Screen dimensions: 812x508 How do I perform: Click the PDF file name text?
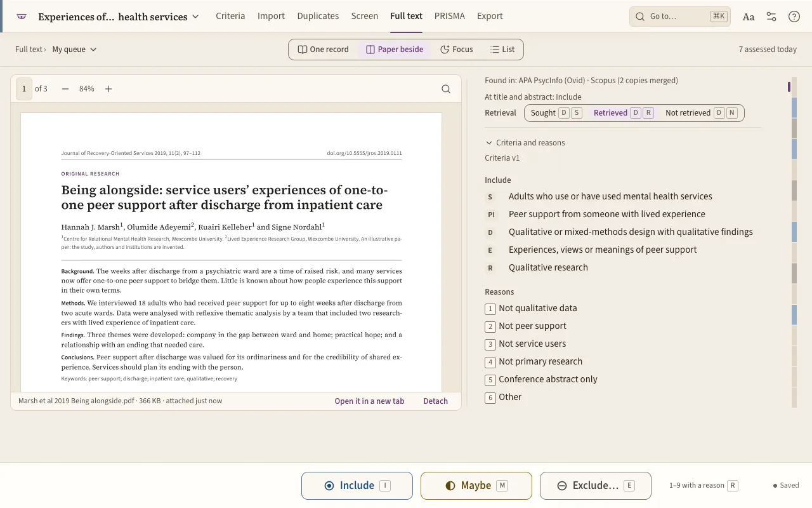point(76,401)
